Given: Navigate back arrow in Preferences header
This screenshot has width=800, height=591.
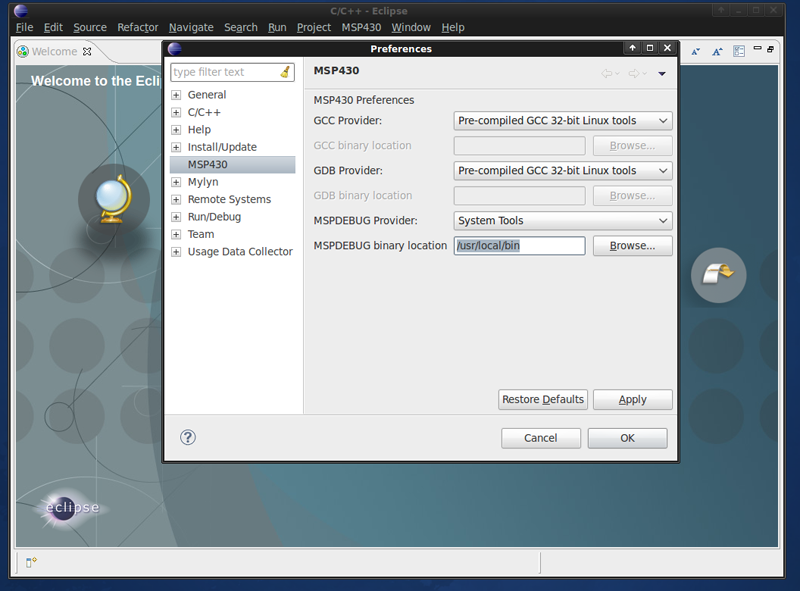Looking at the screenshot, I should 607,73.
